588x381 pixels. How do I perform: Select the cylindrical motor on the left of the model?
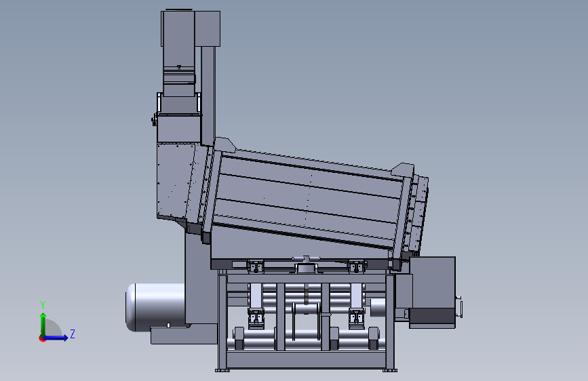pos(155,308)
